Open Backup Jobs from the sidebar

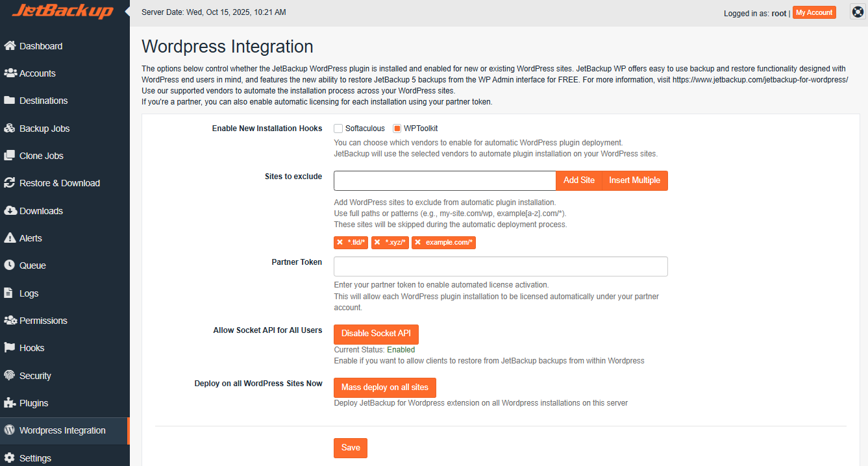point(44,129)
